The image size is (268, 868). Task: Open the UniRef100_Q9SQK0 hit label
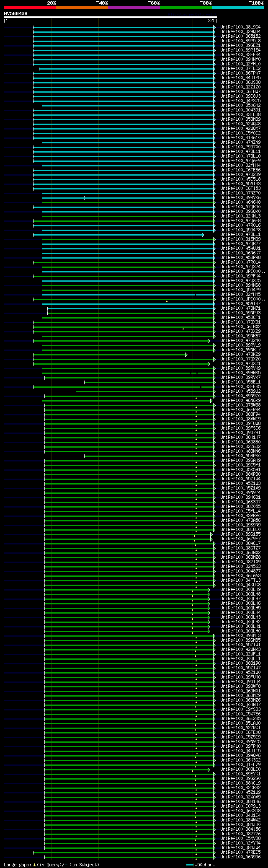tap(240, 212)
